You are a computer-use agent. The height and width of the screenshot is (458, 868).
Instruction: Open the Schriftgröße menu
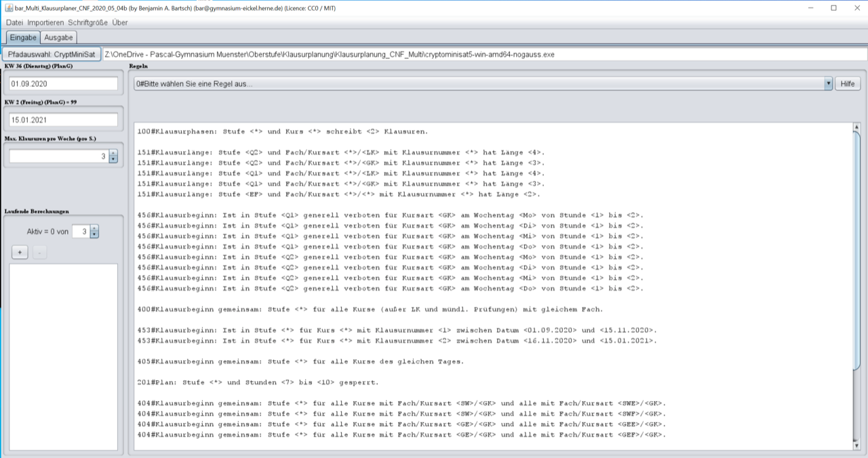(88, 22)
